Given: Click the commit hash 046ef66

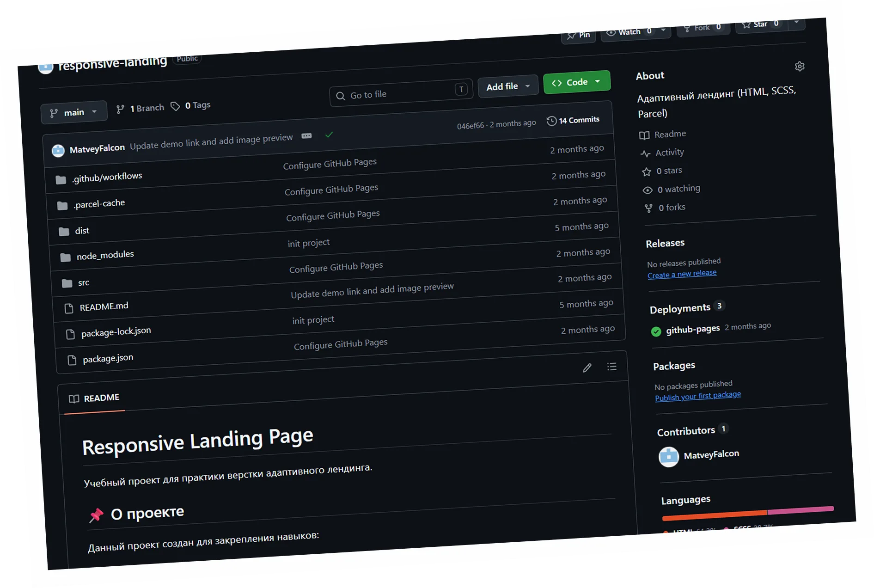Looking at the screenshot, I should [471, 126].
